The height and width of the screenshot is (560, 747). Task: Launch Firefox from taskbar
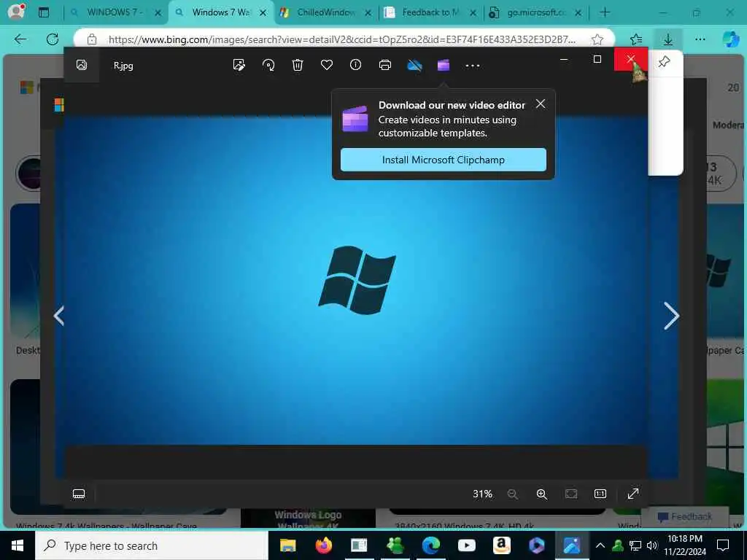pyautogui.click(x=323, y=545)
